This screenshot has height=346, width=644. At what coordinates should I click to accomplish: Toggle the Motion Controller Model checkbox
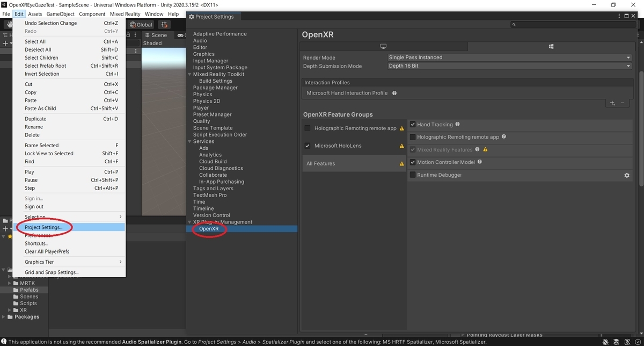[413, 162]
